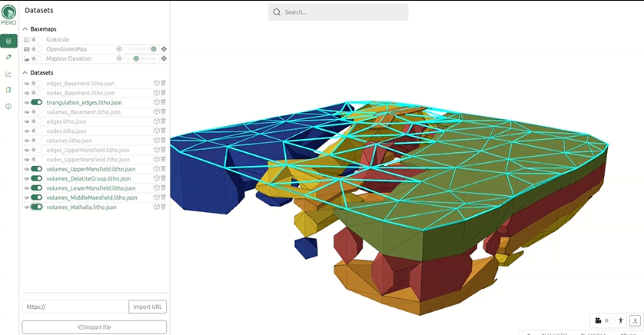Click cube icon for volumes_MiddleMansfield.litho.json

[157, 197]
